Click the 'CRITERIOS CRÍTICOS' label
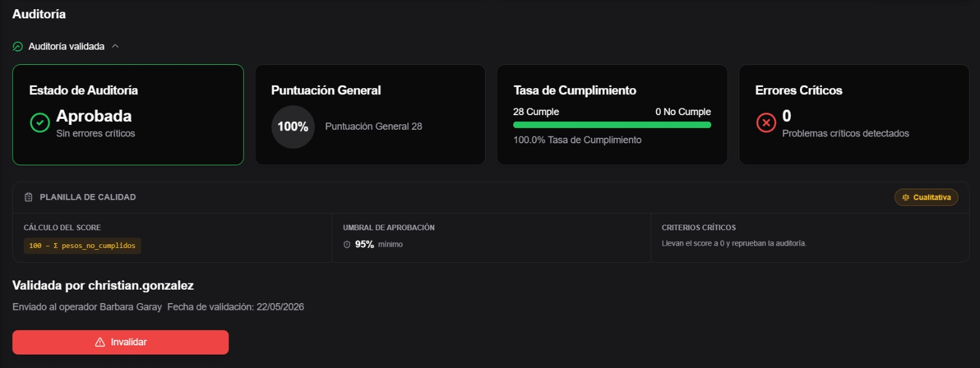This screenshot has height=368, width=980. coord(699,227)
